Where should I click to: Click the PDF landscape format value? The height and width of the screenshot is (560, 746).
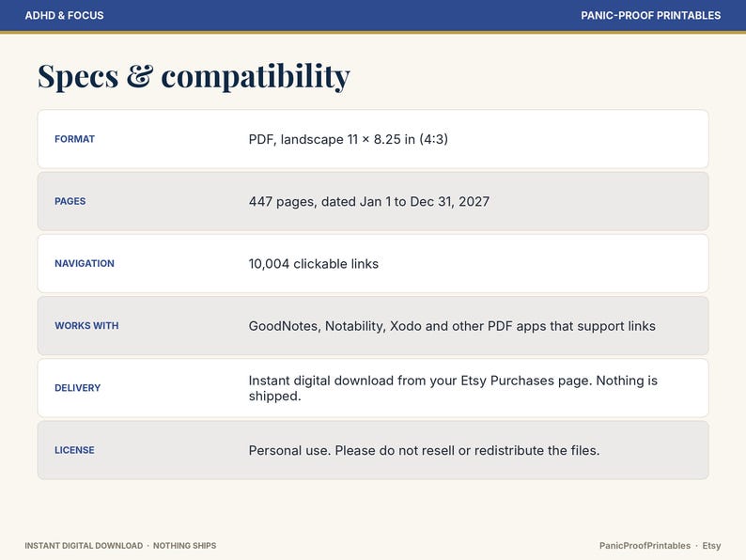click(x=349, y=139)
